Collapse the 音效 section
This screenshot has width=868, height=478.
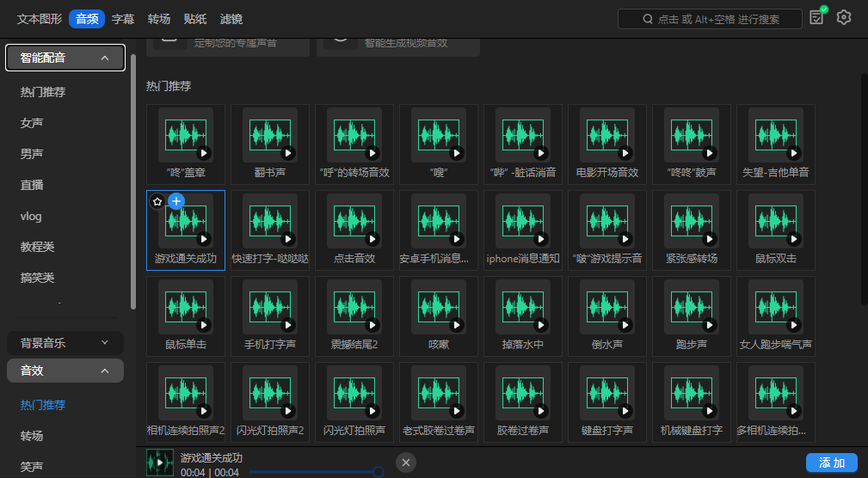[x=105, y=371]
